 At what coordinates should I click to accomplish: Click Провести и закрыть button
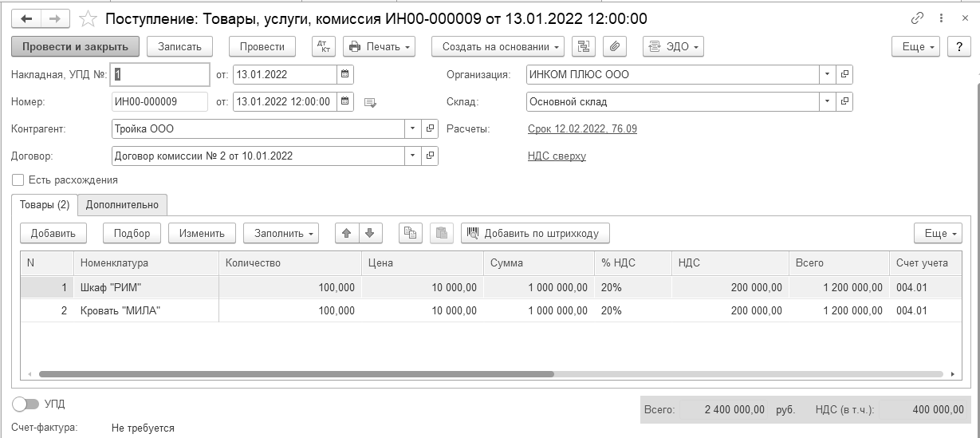(76, 46)
